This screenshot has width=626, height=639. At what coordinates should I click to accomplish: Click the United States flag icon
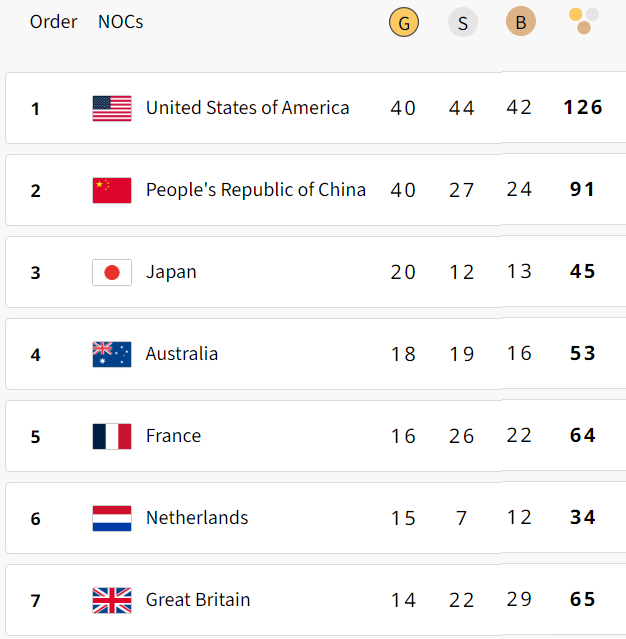point(112,108)
